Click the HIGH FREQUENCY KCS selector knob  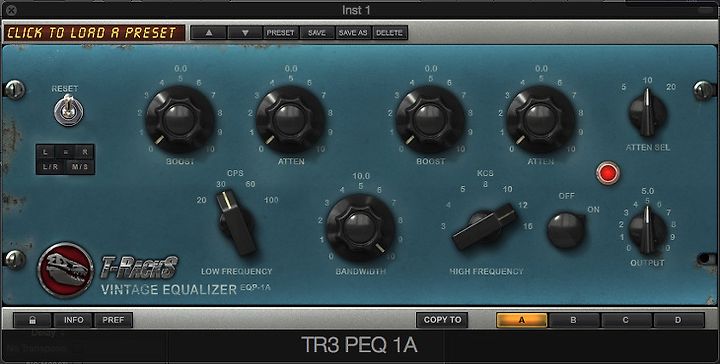coord(485,226)
